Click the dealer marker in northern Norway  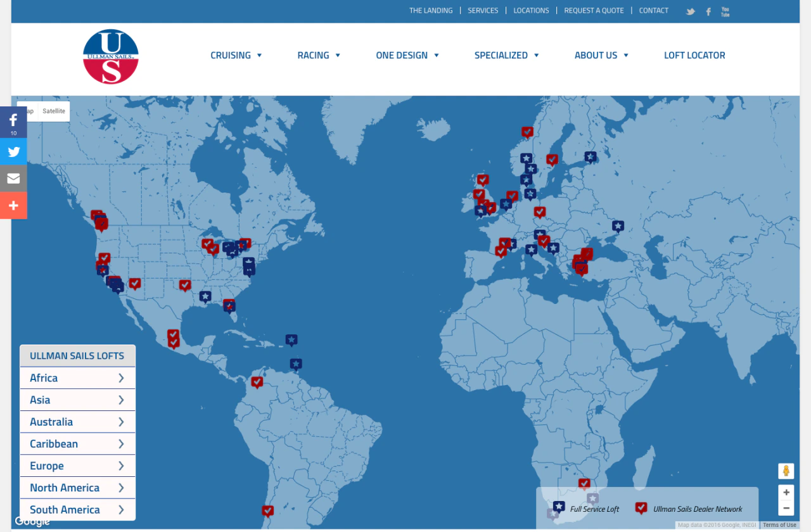pos(527,132)
